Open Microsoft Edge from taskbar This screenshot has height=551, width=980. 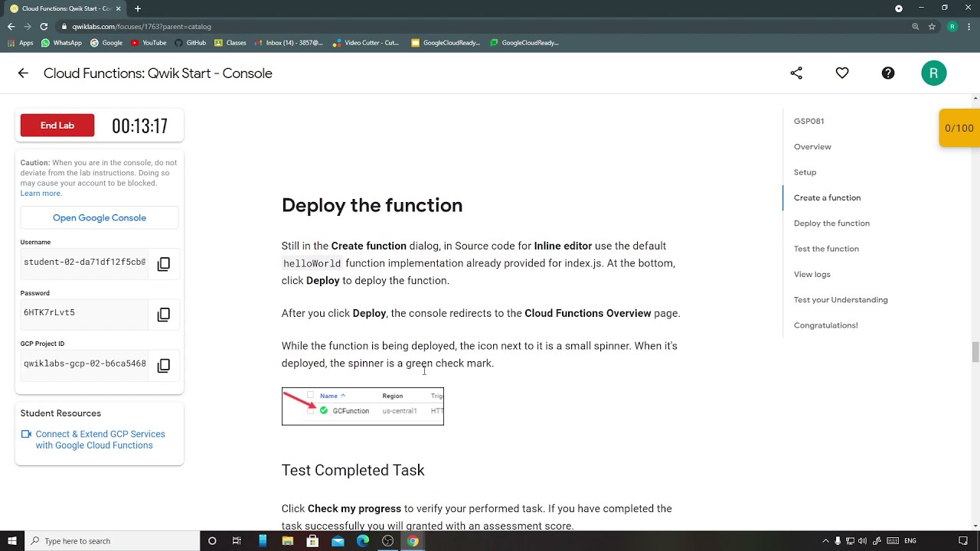tap(363, 541)
